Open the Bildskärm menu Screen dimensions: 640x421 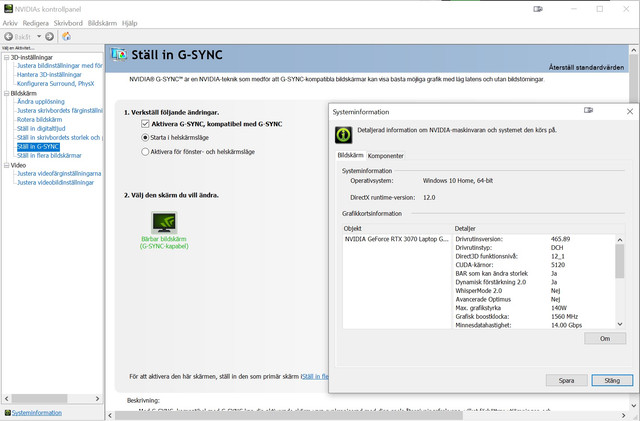click(102, 23)
